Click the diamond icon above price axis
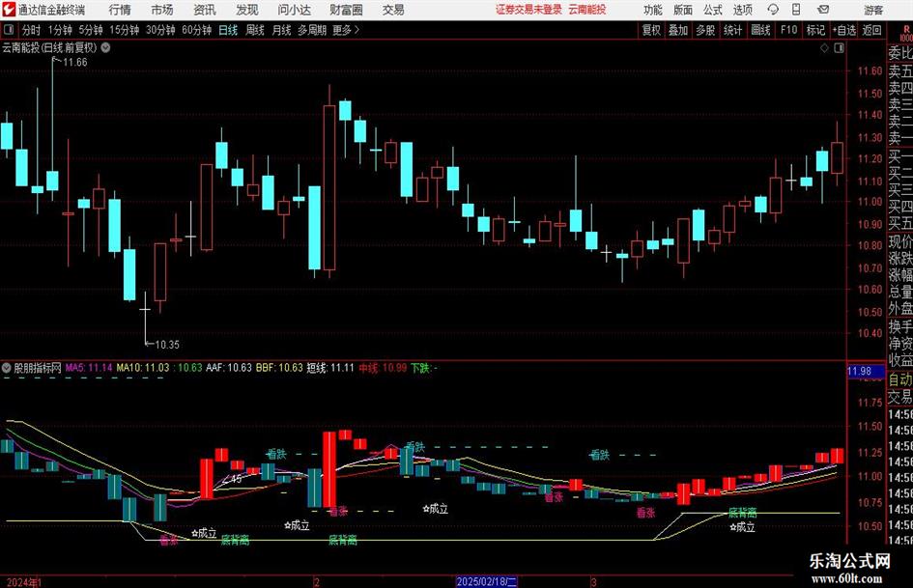 click(824, 48)
